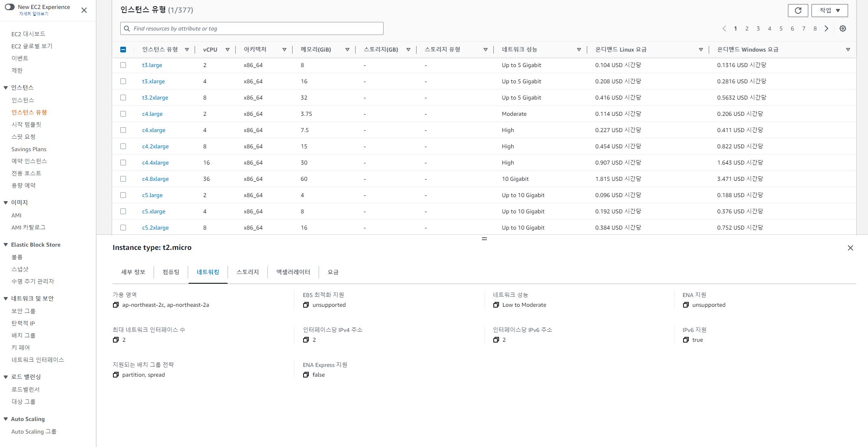Select the t3.2xlarge row checkbox
The width and height of the screenshot is (868, 447).
(123, 98)
